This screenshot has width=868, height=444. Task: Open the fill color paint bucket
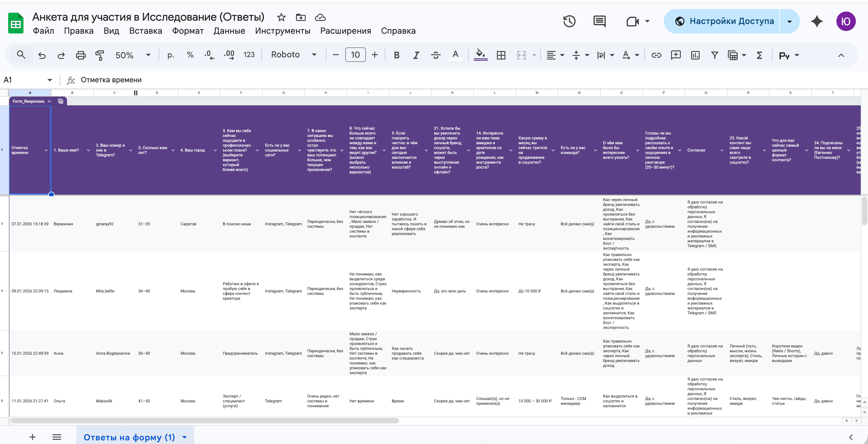[x=480, y=55]
